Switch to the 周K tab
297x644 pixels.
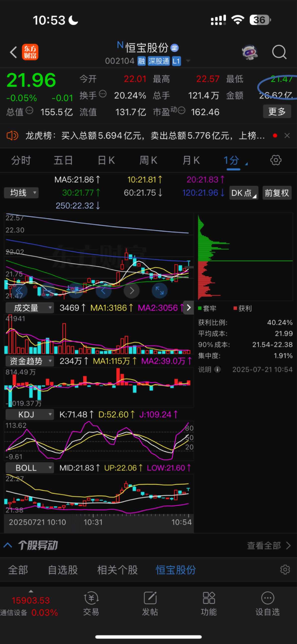pos(148,160)
